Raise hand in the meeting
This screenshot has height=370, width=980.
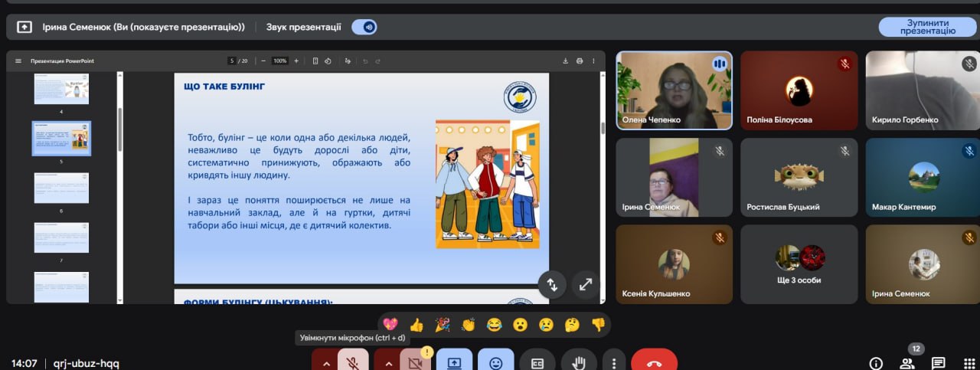[x=579, y=363]
